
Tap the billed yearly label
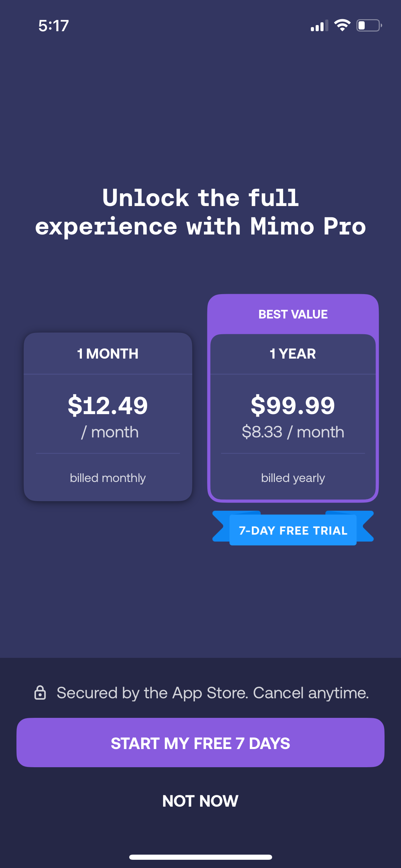293,478
